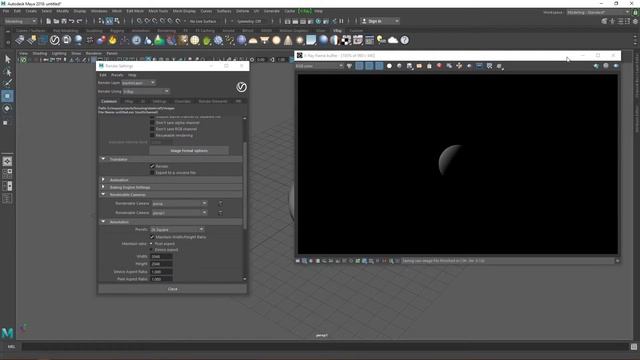Enable Don't save alpha channel checkbox
This screenshot has height=360, width=640.
click(152, 122)
